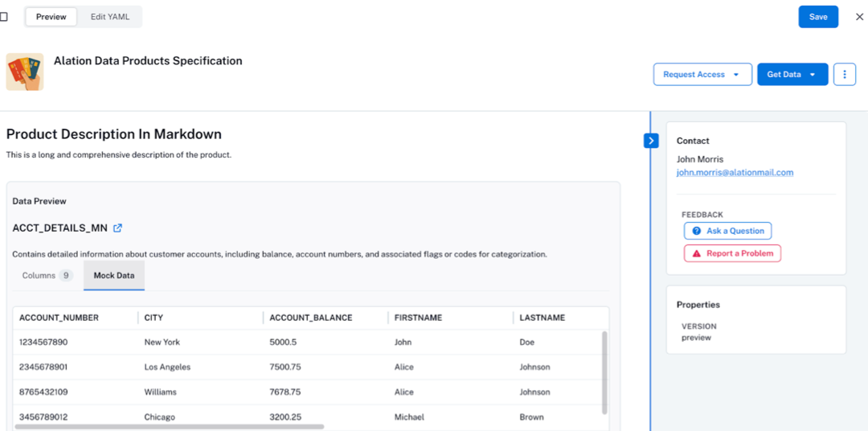The width and height of the screenshot is (868, 431).
Task: Click the table's horizontal scrollbar
Action: tap(170, 426)
